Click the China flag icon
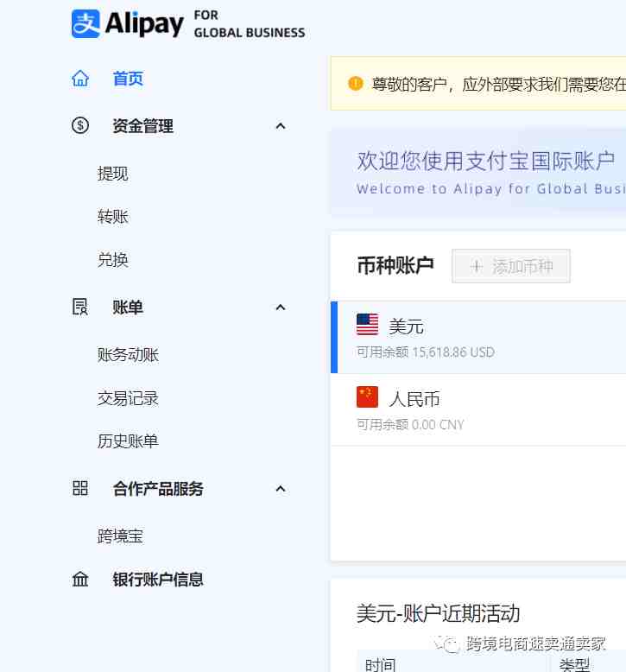626x672 pixels. 367,396
